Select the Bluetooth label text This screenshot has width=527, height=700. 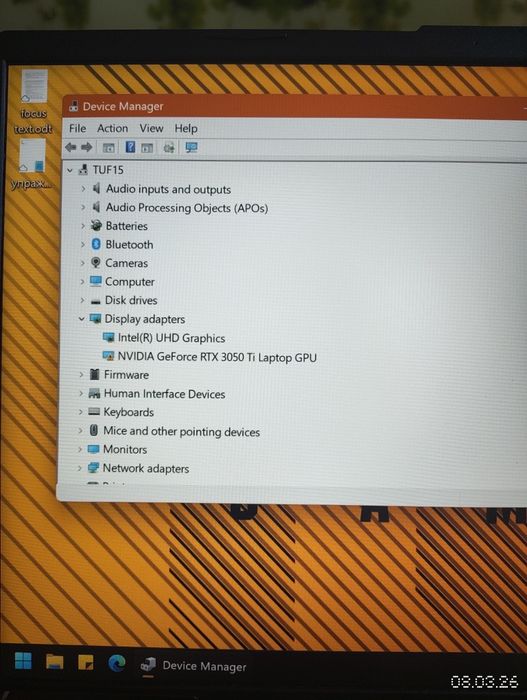[x=129, y=245]
